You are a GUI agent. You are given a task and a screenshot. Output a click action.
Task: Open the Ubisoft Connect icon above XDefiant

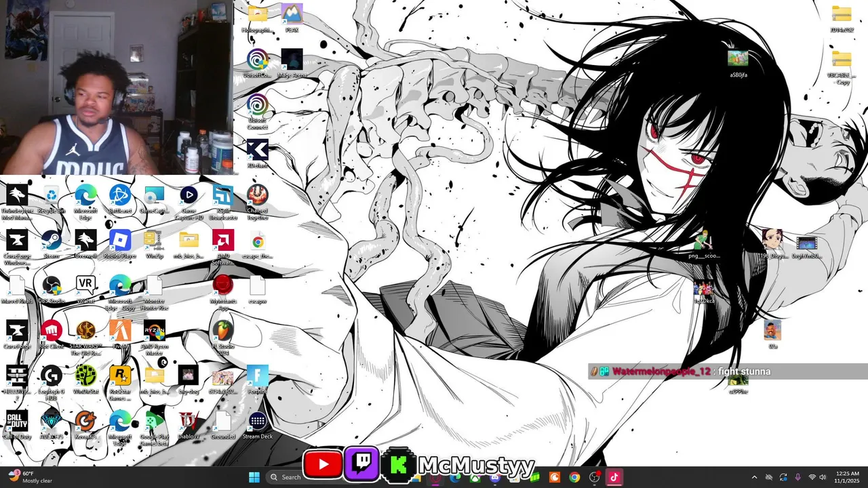[257, 112]
